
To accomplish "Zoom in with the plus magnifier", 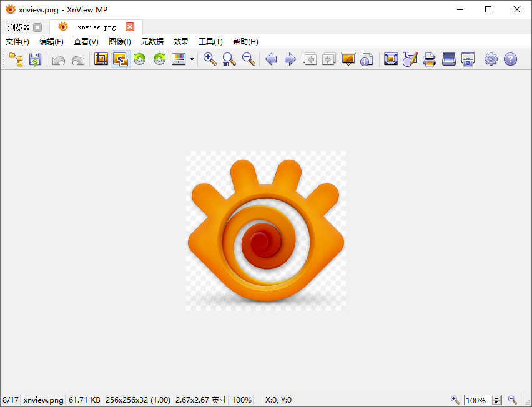I will click(210, 59).
